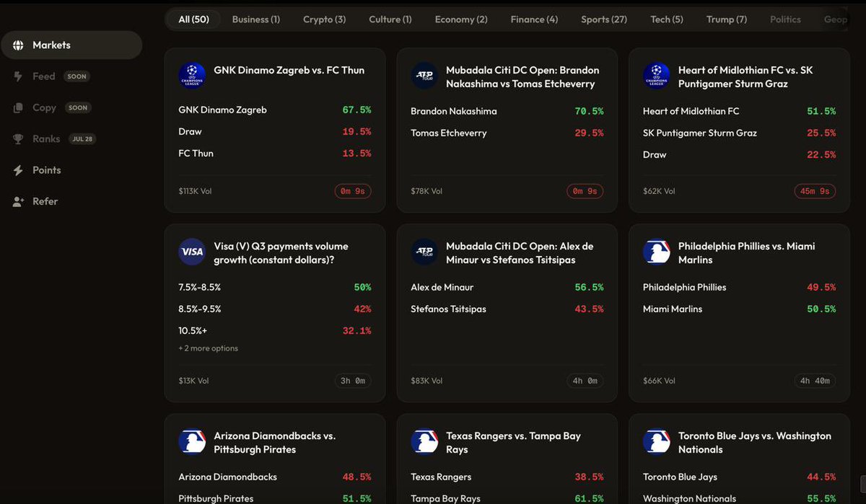Image resolution: width=866 pixels, height=504 pixels.
Task: Select the Politics tab
Action: coord(785,19)
